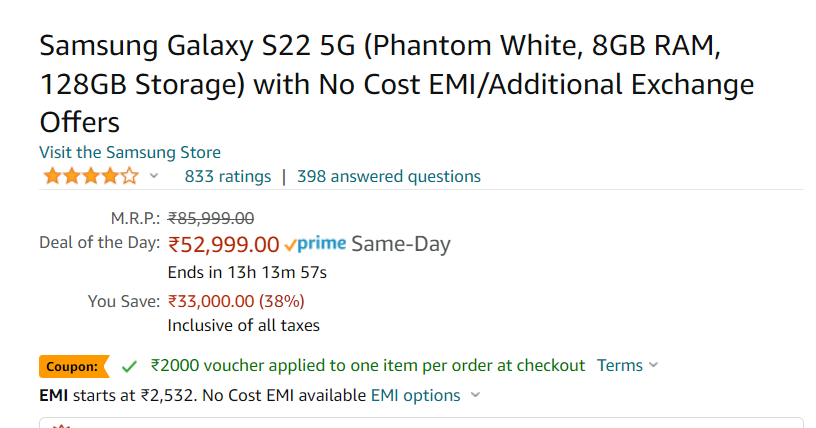Expand the ratings chevron beside the stars
Screen dimensions: 816x428
154,177
